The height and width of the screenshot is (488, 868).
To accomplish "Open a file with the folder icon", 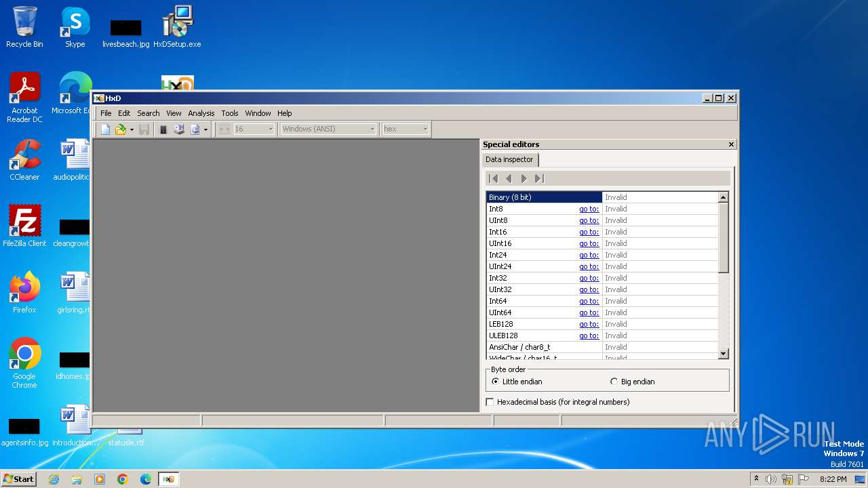I will coord(120,129).
